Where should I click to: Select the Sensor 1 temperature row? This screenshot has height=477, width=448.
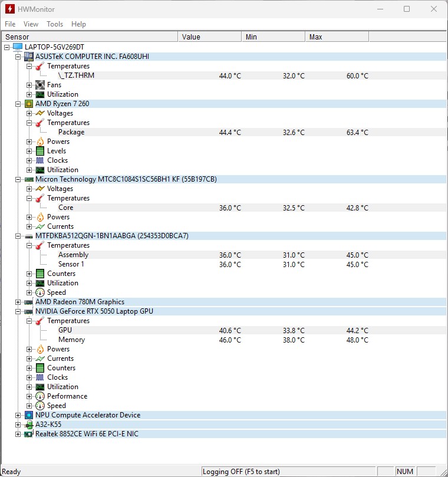pyautogui.click(x=252, y=264)
